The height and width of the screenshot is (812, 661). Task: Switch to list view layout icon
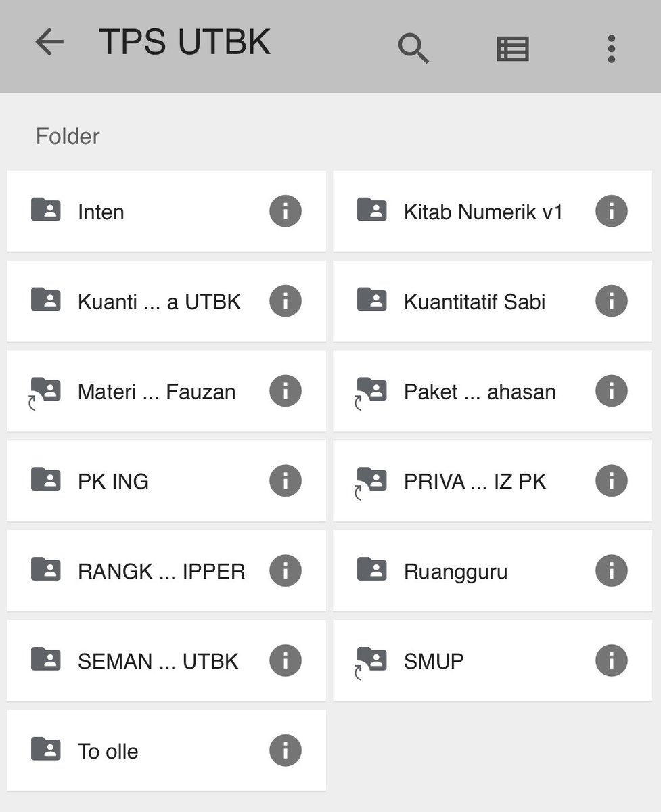point(513,49)
